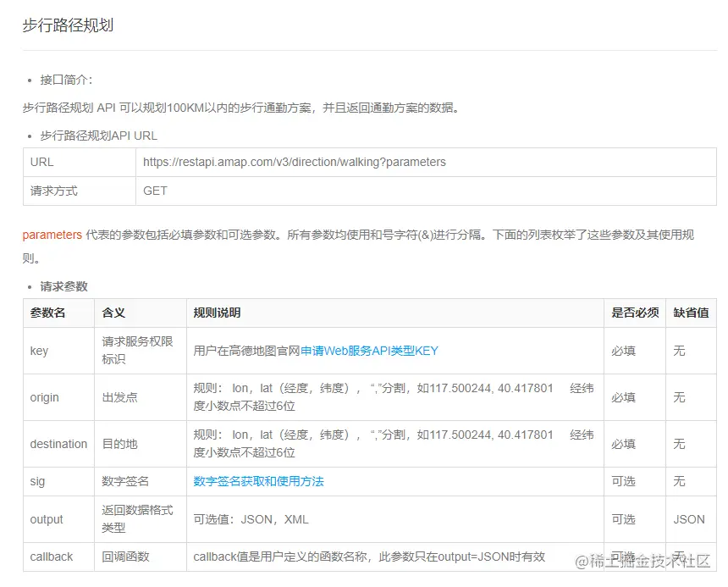Viewport: 728px width, 587px height.
Task: Click the restapi.amap.com walking URL text
Action: coord(295,162)
